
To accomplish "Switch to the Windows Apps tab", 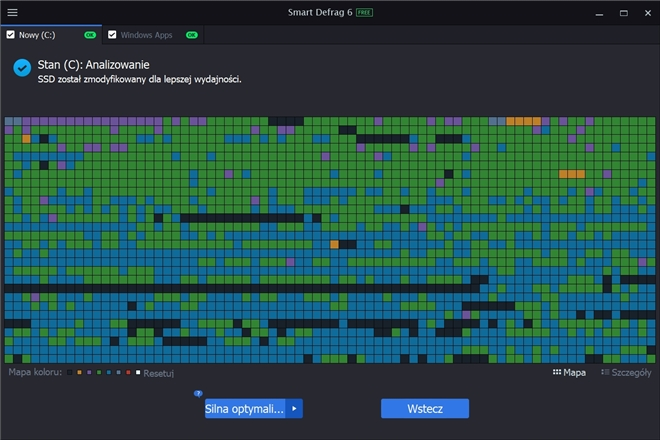I will click(x=153, y=35).
